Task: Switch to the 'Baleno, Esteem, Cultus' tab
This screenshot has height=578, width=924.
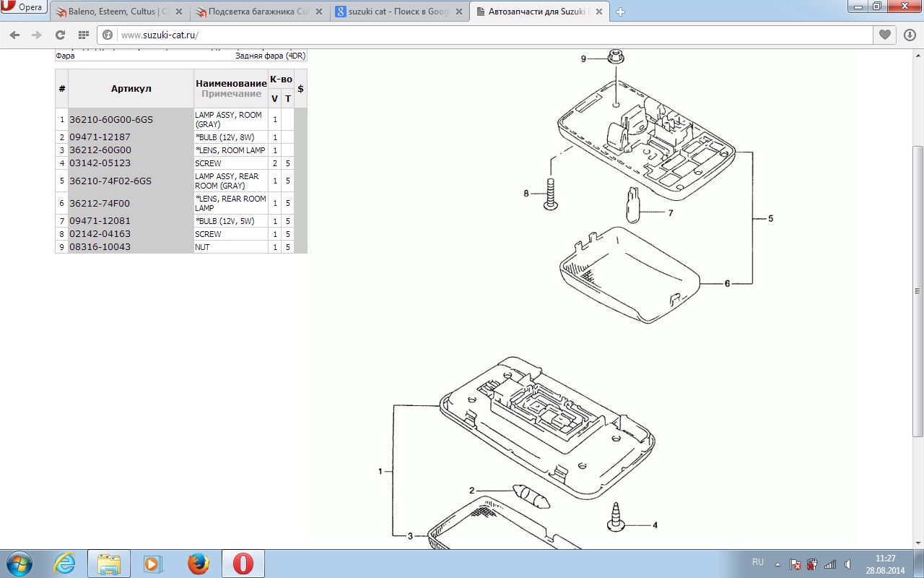Action: tap(119, 12)
